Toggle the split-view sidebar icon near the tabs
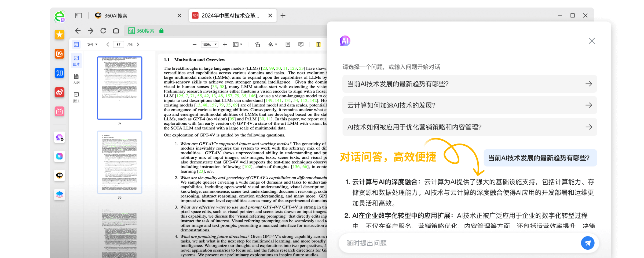Screen dimensions: 644x258 pos(78,15)
